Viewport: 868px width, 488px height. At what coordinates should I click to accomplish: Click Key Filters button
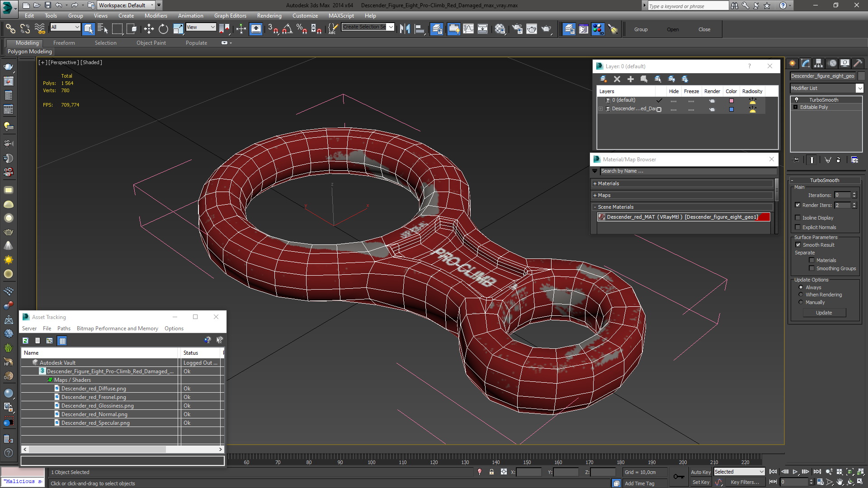745,482
